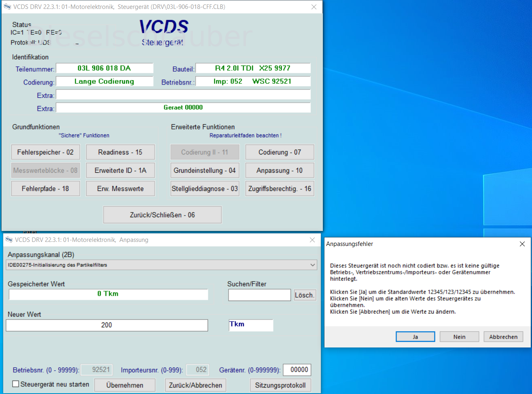Click VCDS icon in Anpassung title bar
The height and width of the screenshot is (394, 532).
tap(9, 240)
